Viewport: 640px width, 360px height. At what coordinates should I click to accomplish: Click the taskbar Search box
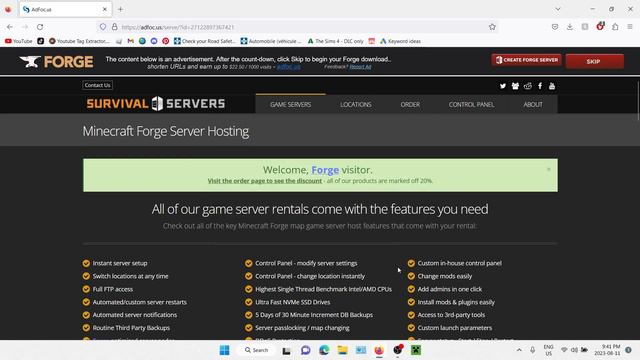[x=257, y=350]
